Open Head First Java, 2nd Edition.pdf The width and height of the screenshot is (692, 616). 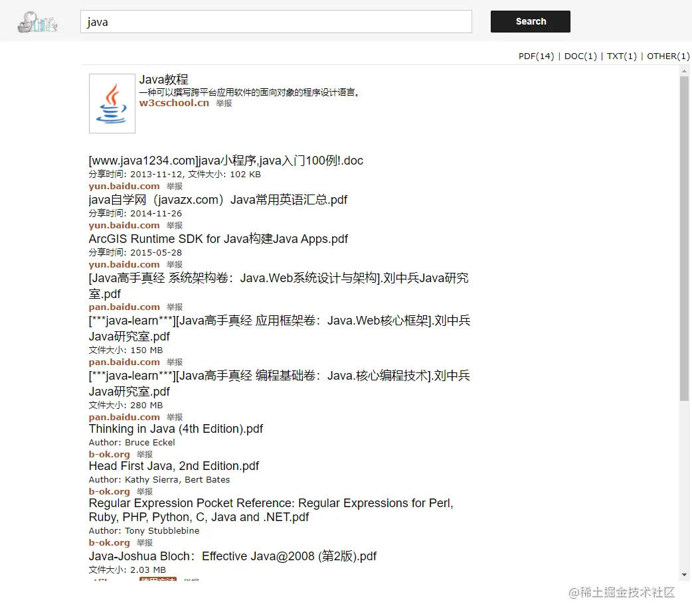(174, 466)
